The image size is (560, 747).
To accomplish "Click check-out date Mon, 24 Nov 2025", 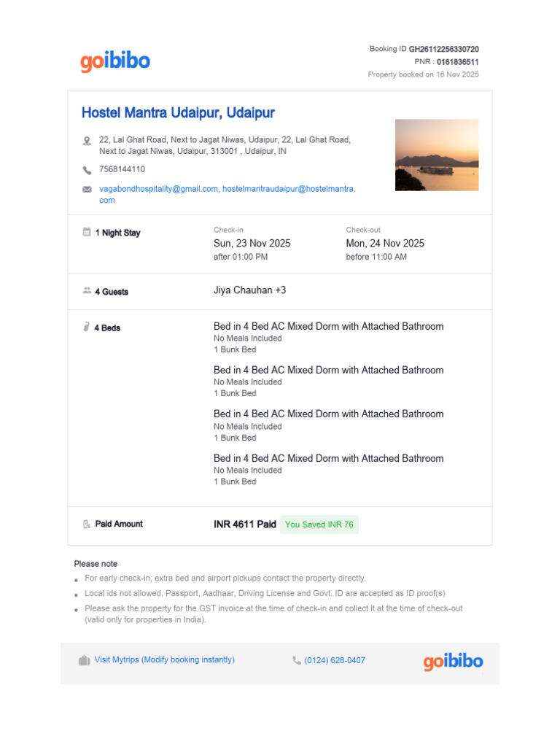I will (x=385, y=244).
